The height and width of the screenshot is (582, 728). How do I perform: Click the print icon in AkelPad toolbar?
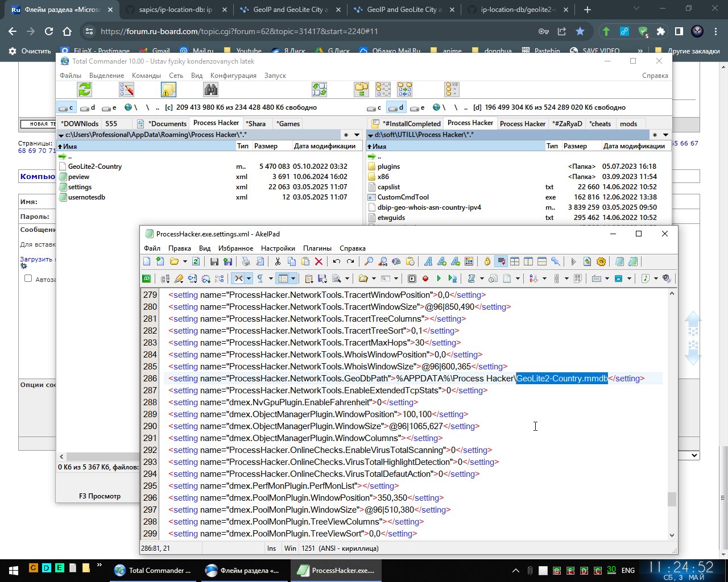point(246,261)
